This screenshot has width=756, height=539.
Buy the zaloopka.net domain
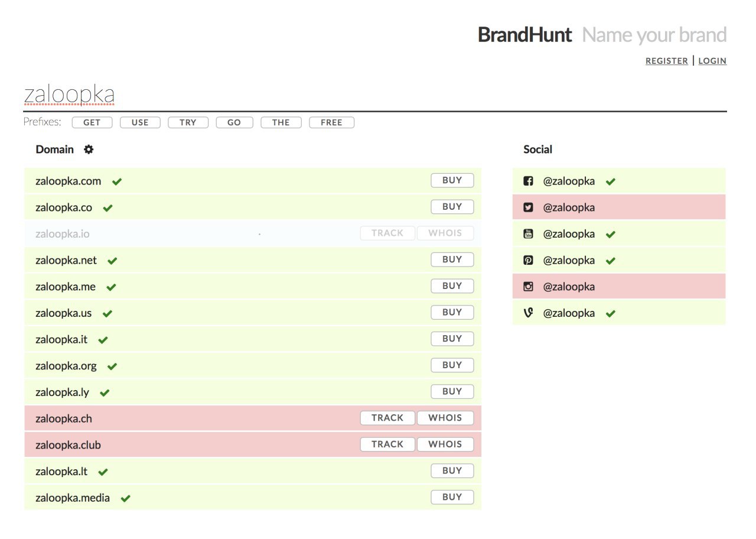(x=452, y=259)
